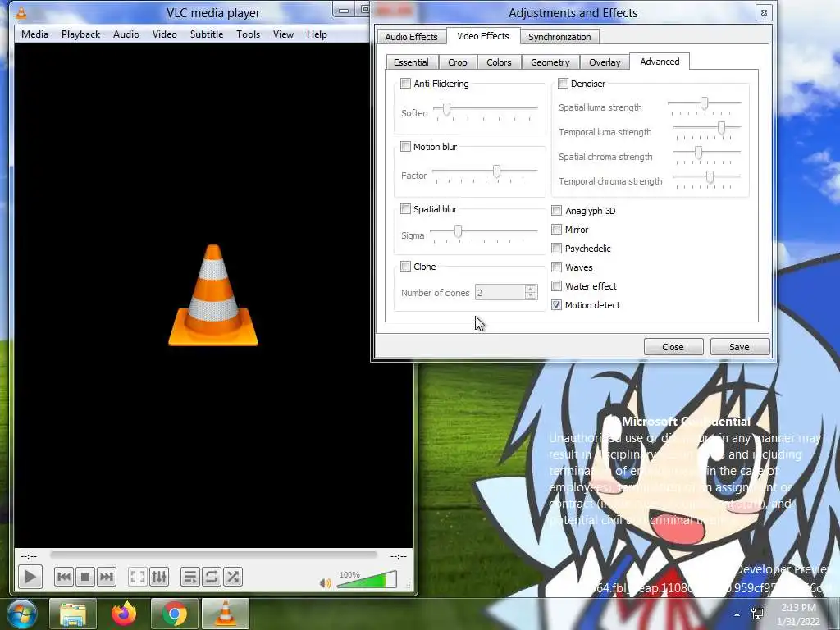Click VLC cone icon in title bar
This screenshot has height=630, width=840.
[x=21, y=12]
